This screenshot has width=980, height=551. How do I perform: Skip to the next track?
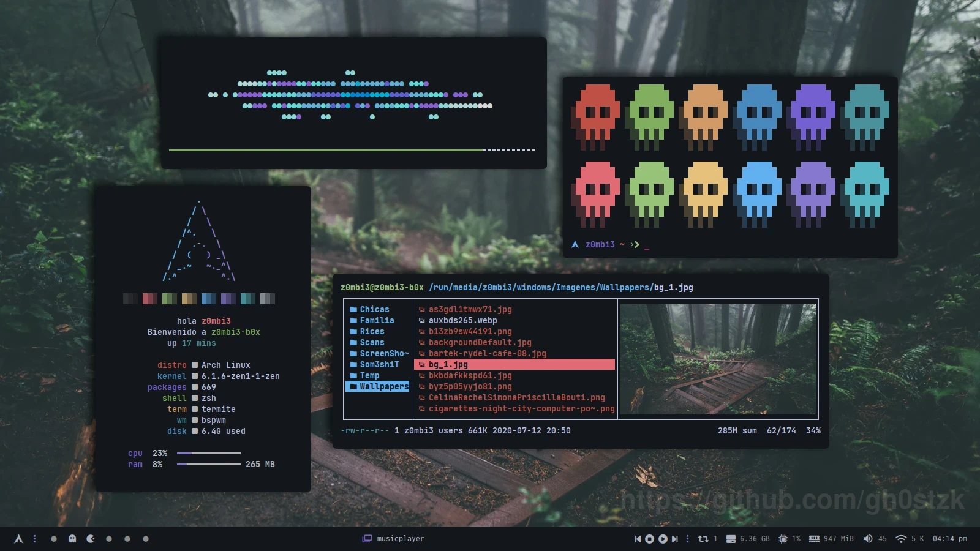pyautogui.click(x=674, y=539)
